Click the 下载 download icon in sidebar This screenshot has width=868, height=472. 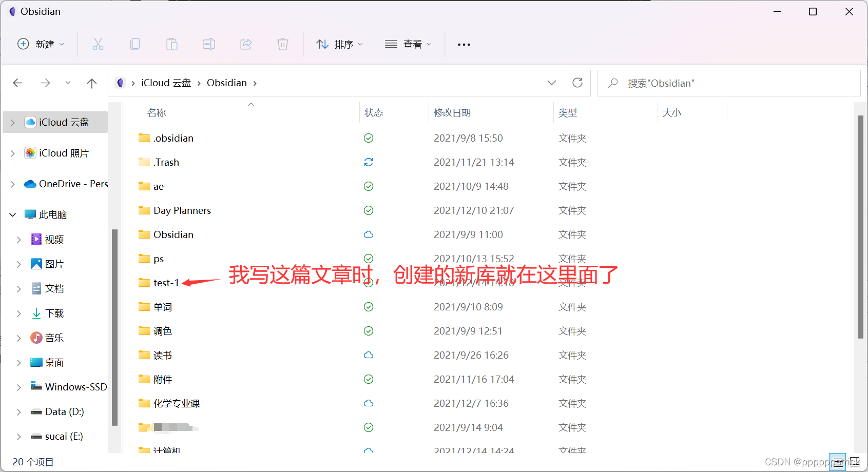coord(36,313)
